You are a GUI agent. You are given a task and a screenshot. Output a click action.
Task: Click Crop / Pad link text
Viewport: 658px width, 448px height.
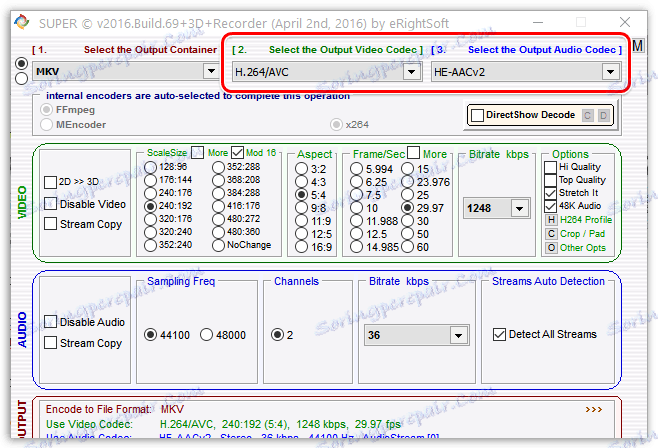[x=582, y=234]
